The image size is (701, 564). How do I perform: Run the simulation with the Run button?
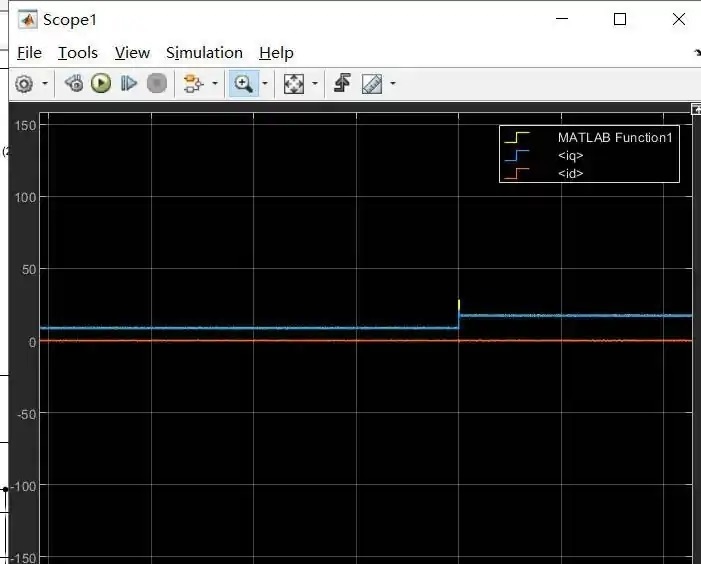point(101,84)
